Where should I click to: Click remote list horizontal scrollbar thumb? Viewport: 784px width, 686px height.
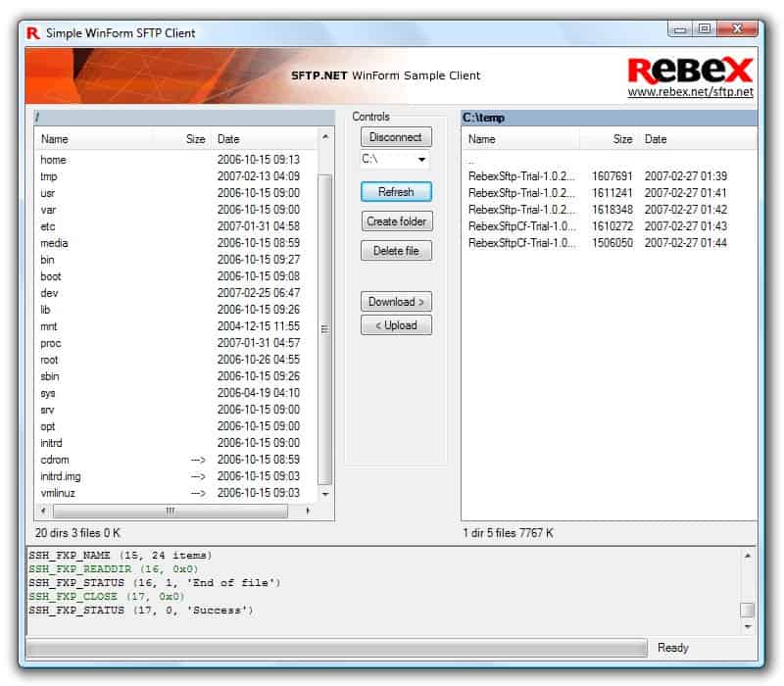171,511
